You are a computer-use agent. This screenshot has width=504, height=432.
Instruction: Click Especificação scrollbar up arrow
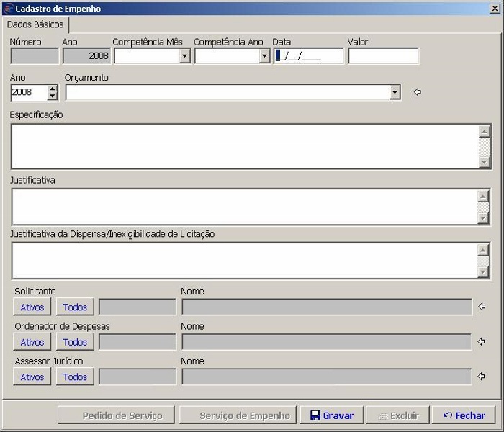coord(485,132)
